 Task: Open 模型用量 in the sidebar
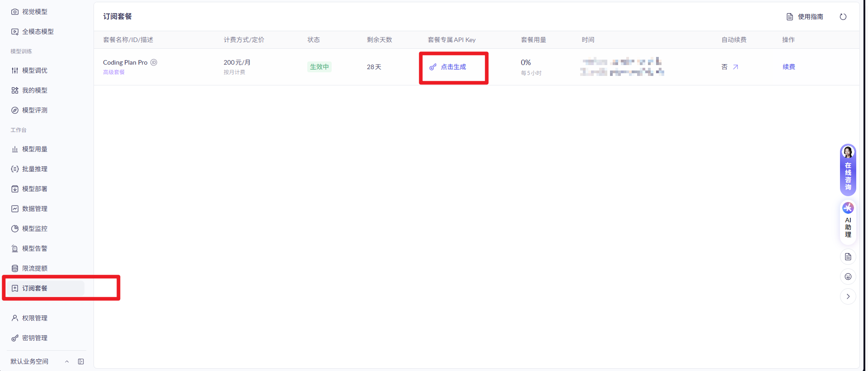tap(34, 149)
